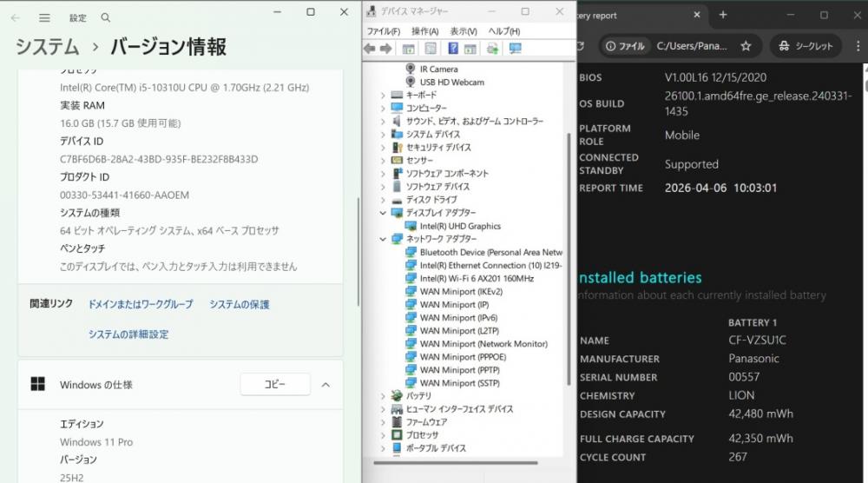Click Device Manager toolbar Back arrow
The height and width of the screenshot is (483, 868).
click(x=370, y=49)
